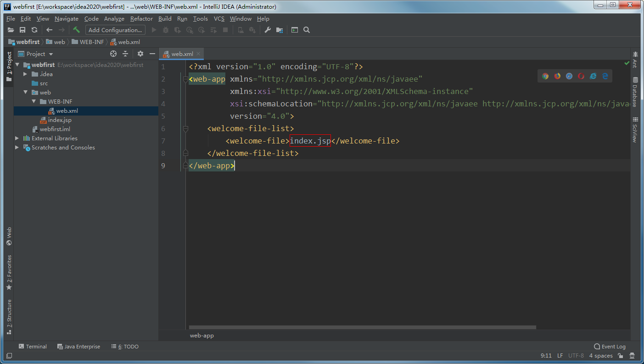Click the locate/scroll-from-source target icon

113,54
